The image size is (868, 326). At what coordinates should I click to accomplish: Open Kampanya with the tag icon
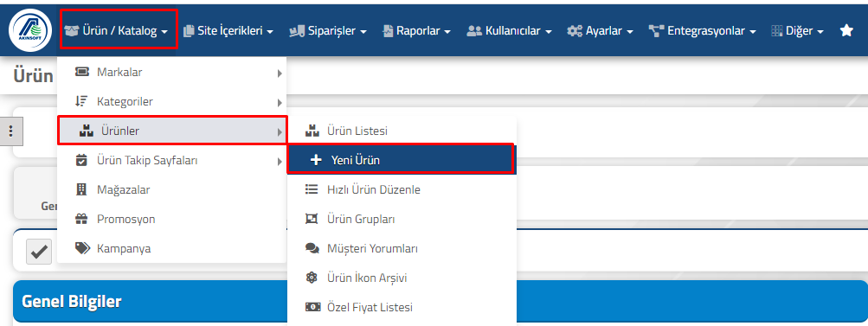(x=171, y=248)
